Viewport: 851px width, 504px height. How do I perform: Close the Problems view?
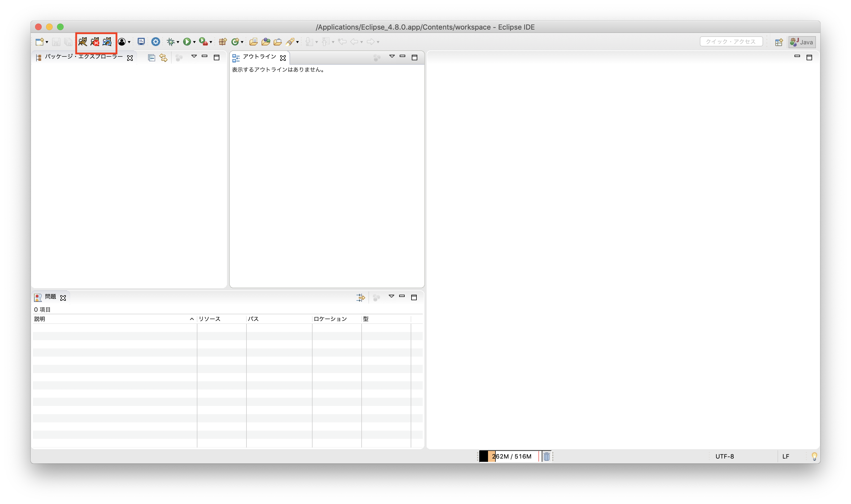tap(63, 298)
